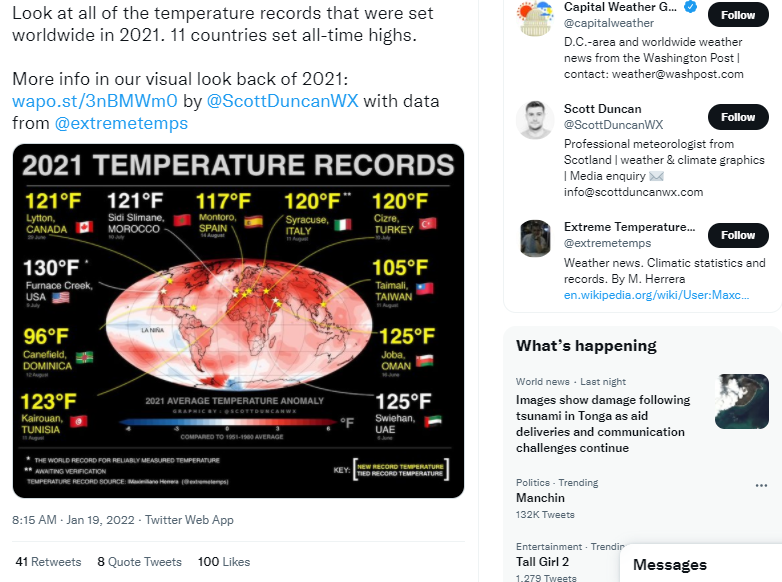Click Scott Duncan's profile photo
Image resolution: width=782 pixels, height=582 pixels.
(535, 120)
